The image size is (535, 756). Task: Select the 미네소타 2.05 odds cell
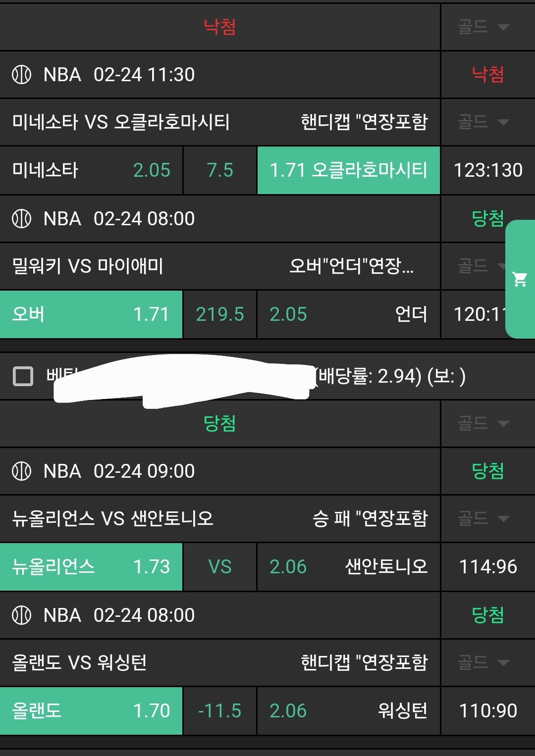(x=91, y=170)
